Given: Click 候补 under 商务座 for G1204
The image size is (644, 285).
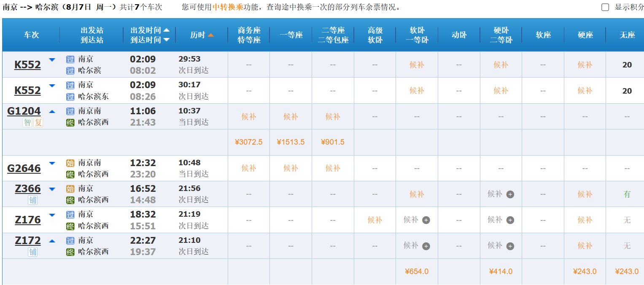Looking at the screenshot, I should [x=248, y=117].
